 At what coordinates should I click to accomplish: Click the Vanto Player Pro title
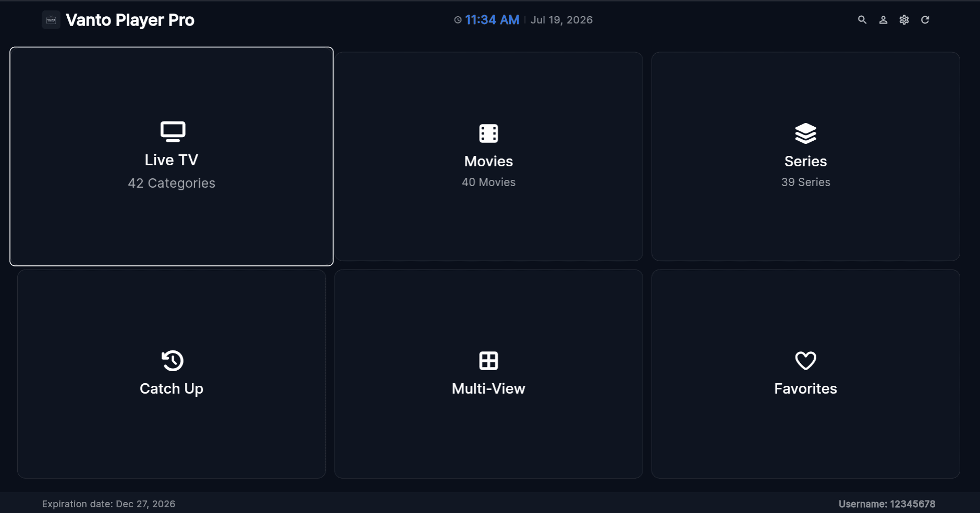pyautogui.click(x=130, y=20)
